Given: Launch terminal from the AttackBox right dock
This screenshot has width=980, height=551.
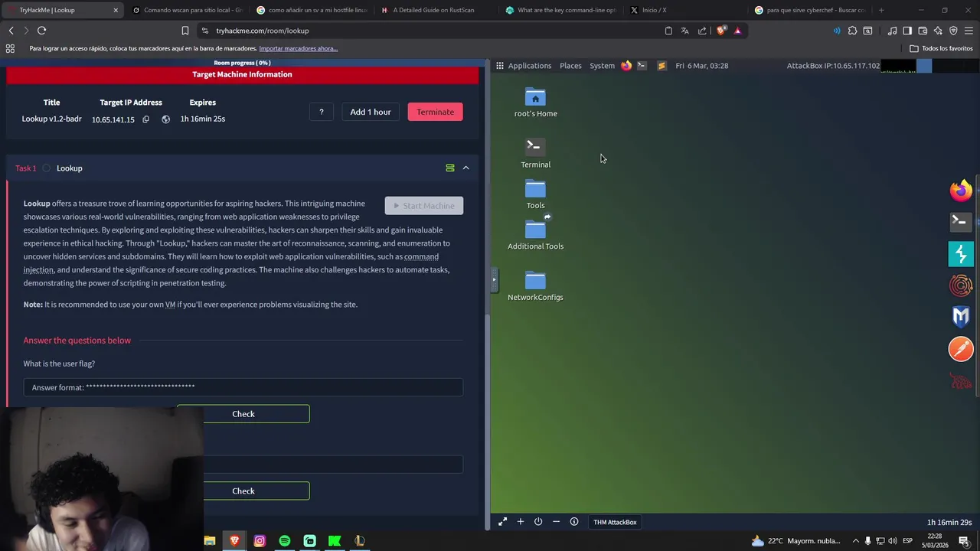Looking at the screenshot, I should coord(961,222).
